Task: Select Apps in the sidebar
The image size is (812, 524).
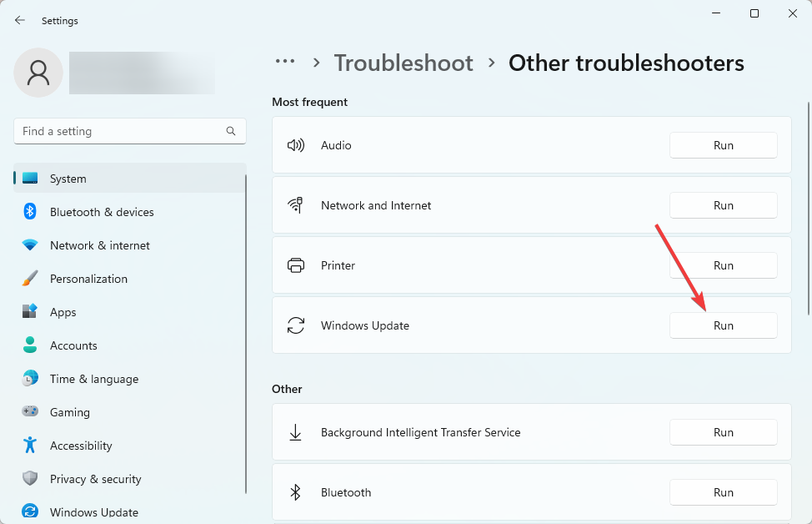Action: [x=129, y=311]
